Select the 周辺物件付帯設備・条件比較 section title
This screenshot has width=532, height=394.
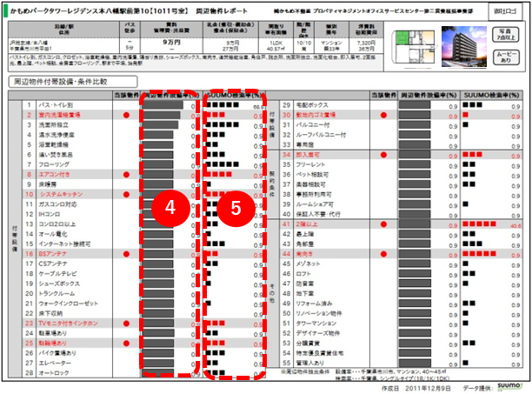point(57,80)
